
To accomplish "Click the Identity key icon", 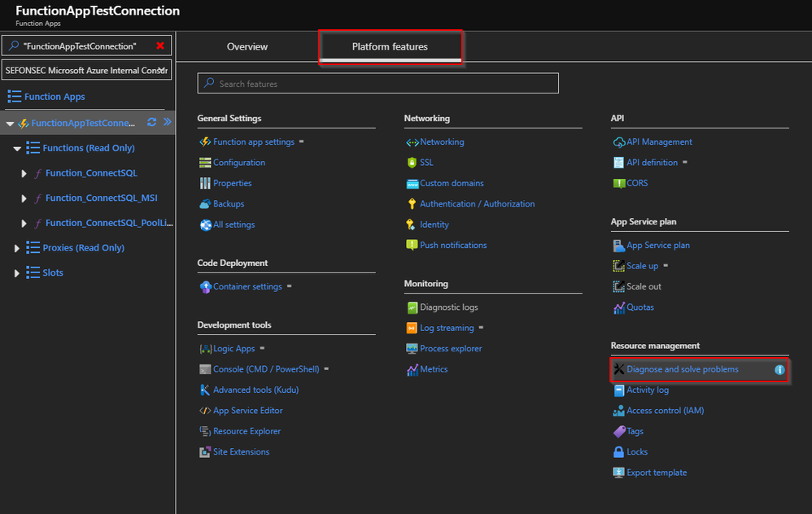I will (x=412, y=224).
